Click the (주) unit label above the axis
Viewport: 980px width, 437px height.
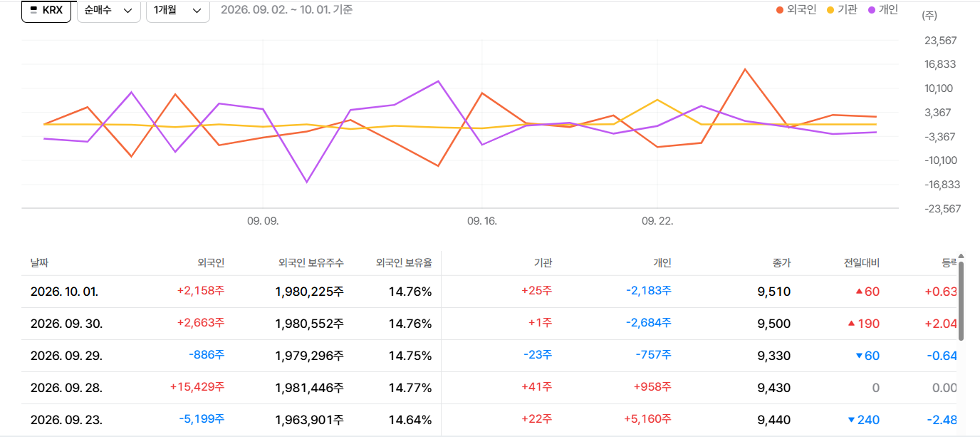pos(929,15)
